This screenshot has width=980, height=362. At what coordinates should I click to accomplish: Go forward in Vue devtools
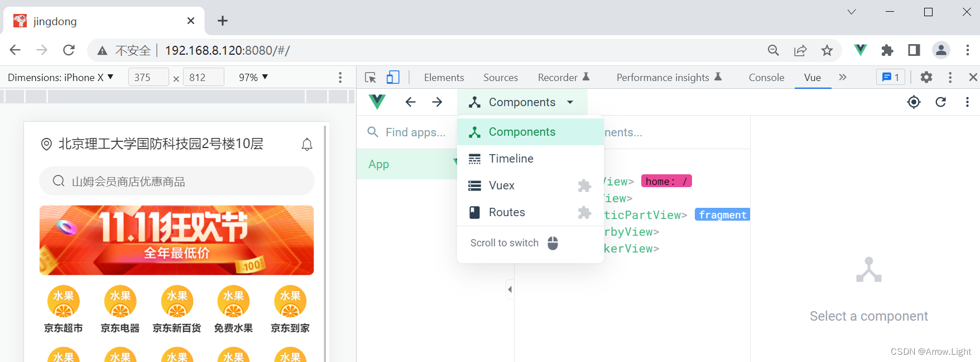pos(438,102)
